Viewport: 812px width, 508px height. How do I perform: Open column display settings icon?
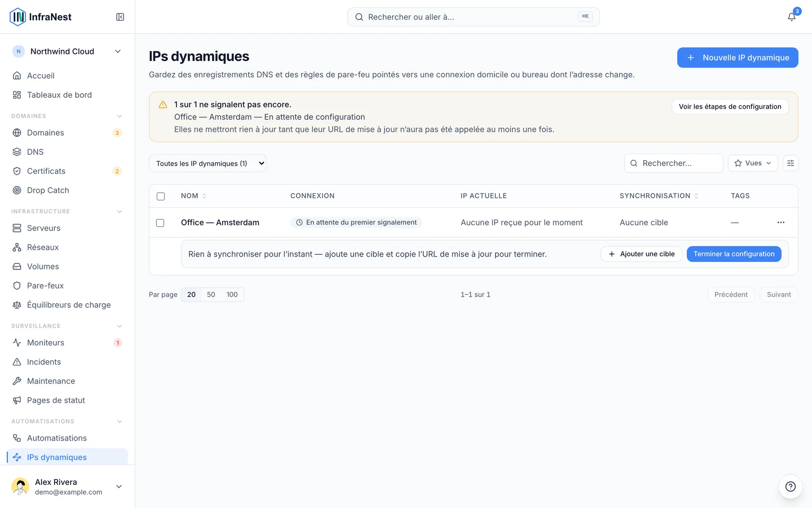click(790, 163)
